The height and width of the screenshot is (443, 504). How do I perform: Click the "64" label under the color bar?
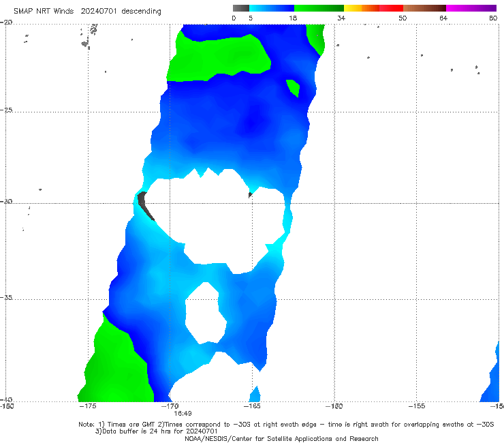[443, 18]
